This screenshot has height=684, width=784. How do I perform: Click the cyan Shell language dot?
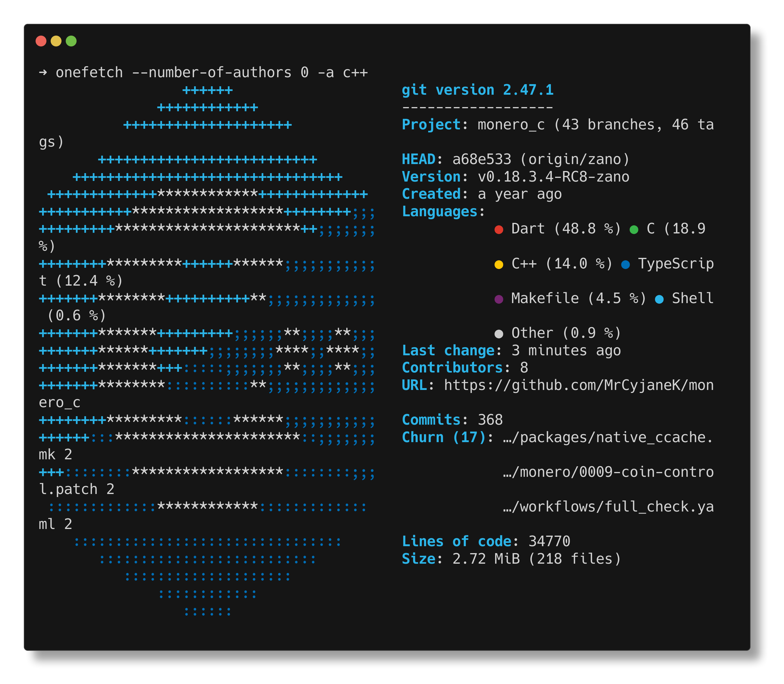tap(659, 299)
